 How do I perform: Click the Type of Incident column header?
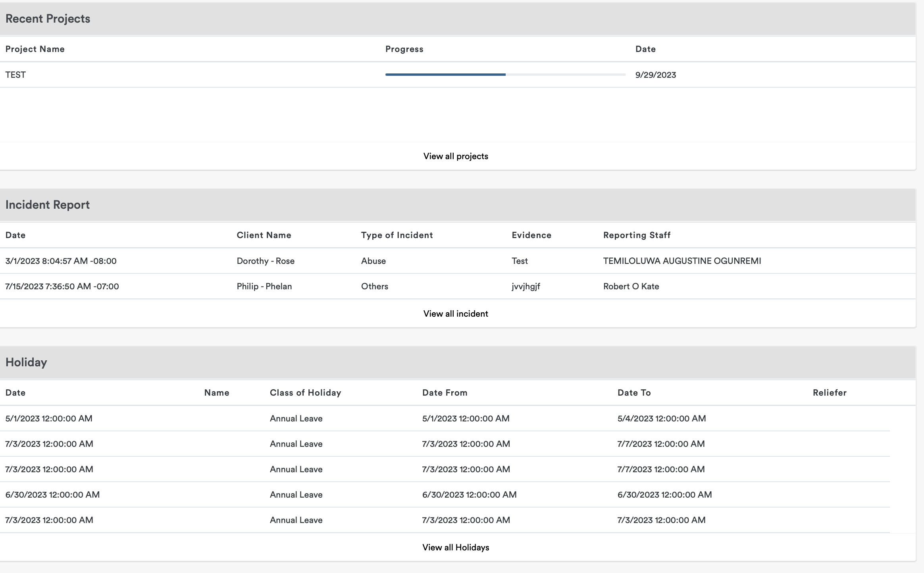[397, 235]
